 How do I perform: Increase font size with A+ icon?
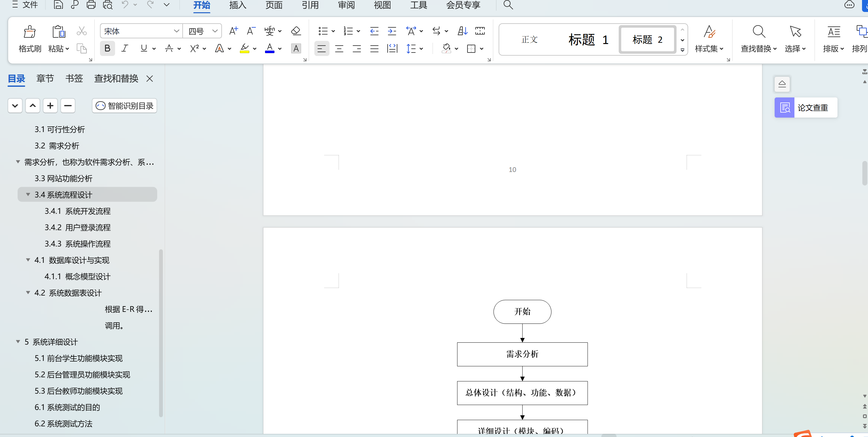click(233, 31)
